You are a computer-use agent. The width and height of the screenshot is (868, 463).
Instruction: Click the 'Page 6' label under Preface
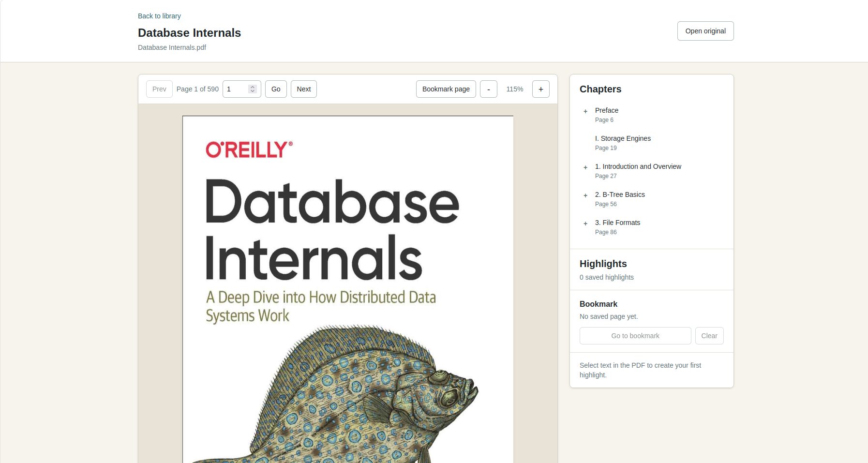click(604, 120)
